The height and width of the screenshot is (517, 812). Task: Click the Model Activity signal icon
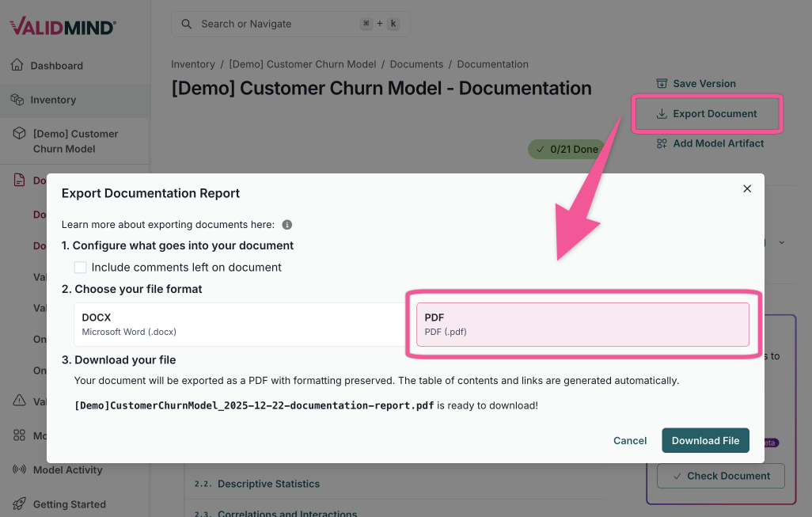pos(18,469)
